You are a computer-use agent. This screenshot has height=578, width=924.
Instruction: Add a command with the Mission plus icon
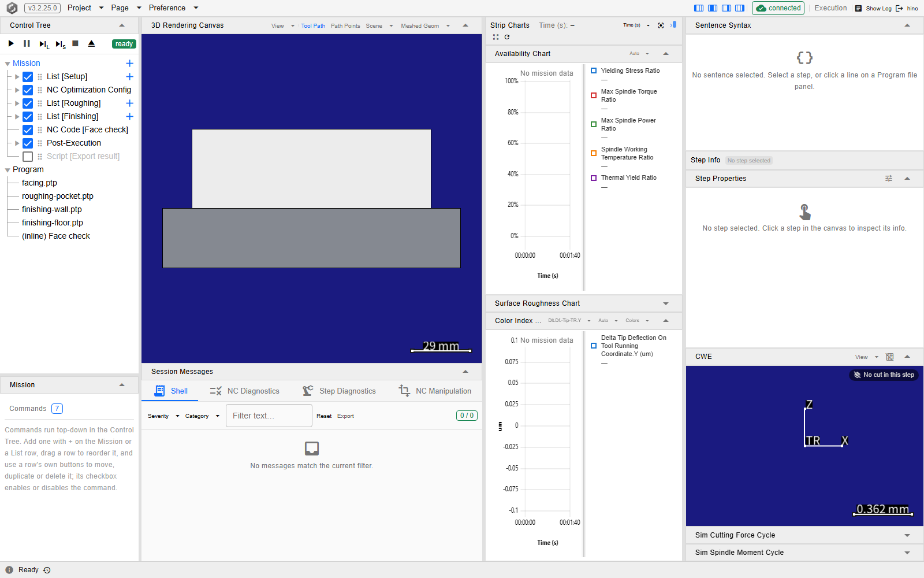(129, 64)
